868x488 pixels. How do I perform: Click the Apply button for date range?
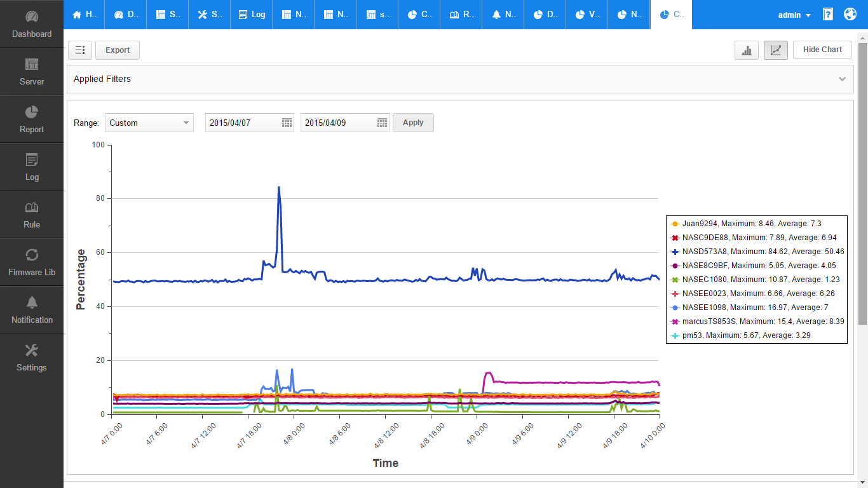pos(413,123)
